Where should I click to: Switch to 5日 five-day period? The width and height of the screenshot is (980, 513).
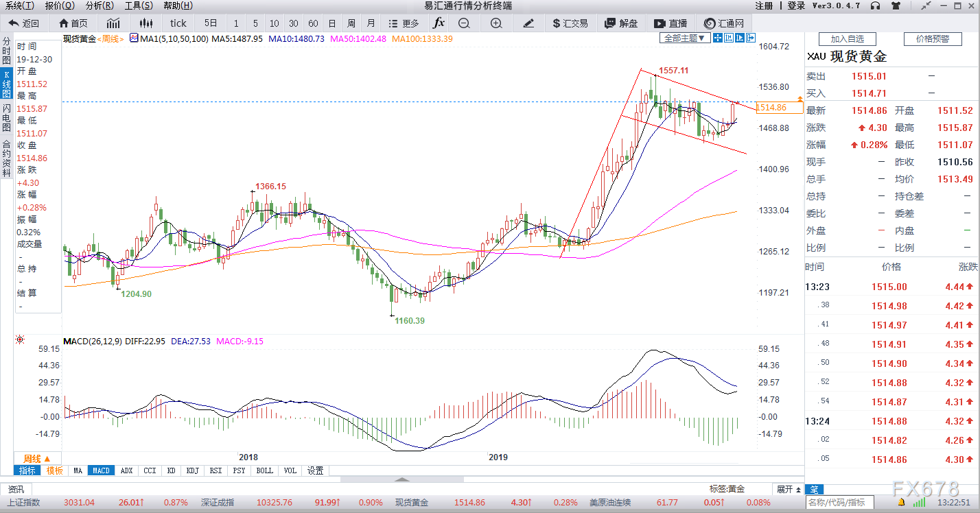[211, 23]
